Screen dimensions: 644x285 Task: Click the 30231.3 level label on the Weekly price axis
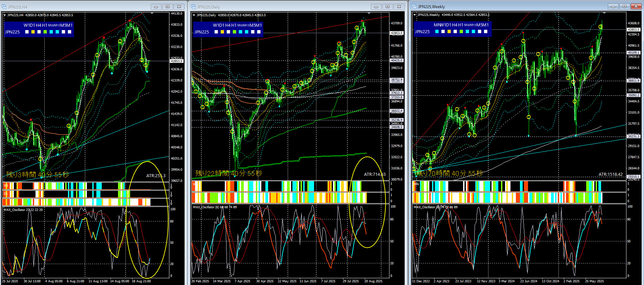tap(634, 137)
